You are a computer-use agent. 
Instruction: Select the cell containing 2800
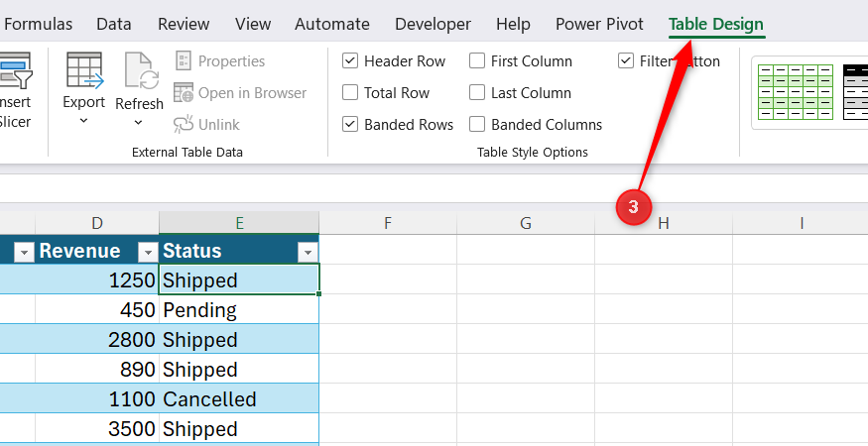point(97,339)
